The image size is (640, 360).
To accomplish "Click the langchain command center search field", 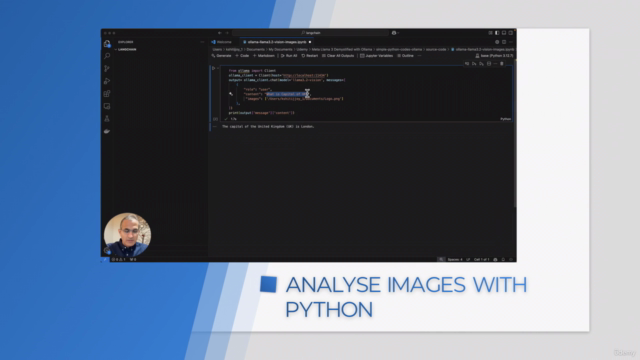I will pyautogui.click(x=311, y=33).
